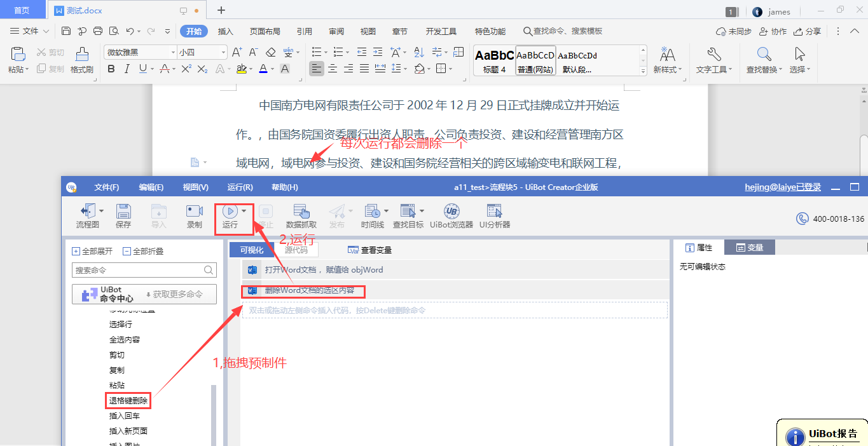Apply italic formatting in WPS
This screenshot has width=868, height=446.
tap(127, 69)
